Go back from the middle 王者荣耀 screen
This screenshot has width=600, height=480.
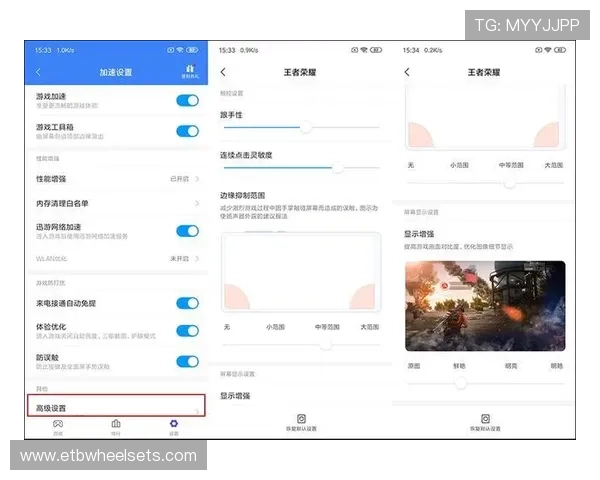tap(223, 72)
